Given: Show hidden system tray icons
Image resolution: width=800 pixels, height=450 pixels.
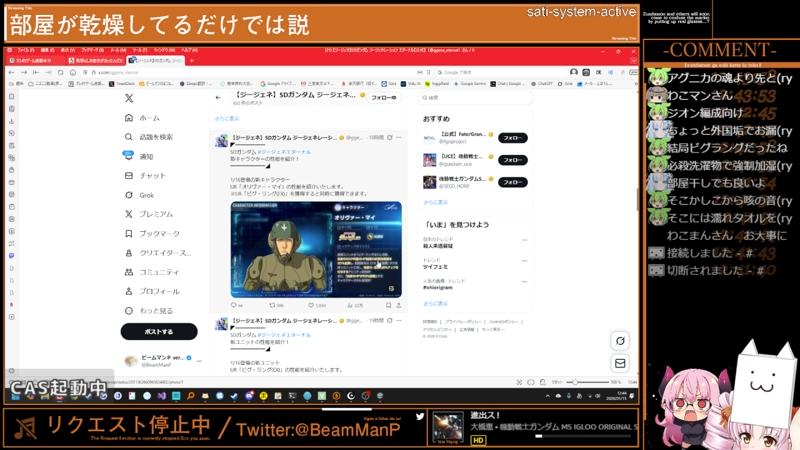Looking at the screenshot, I should pos(547,395).
